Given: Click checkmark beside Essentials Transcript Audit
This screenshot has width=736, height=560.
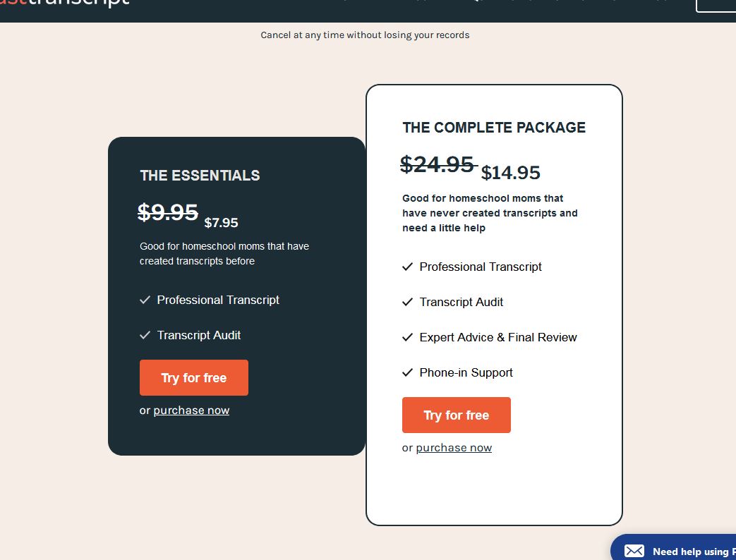Looking at the screenshot, I should tap(145, 335).
